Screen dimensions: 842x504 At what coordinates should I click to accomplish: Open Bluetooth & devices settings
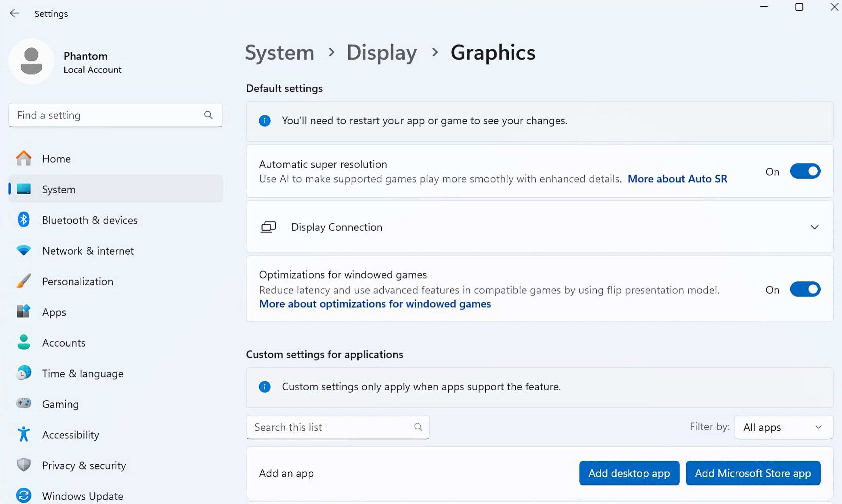click(116, 220)
